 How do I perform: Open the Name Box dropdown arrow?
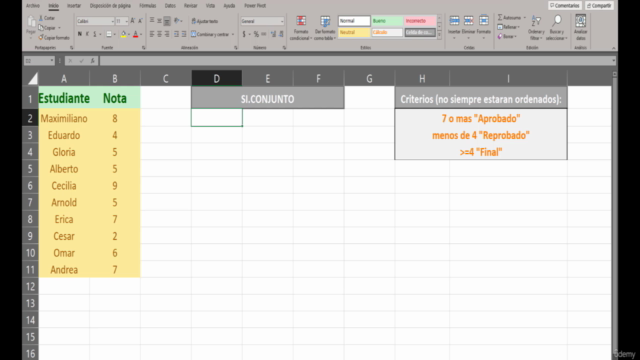pyautogui.click(x=52, y=61)
